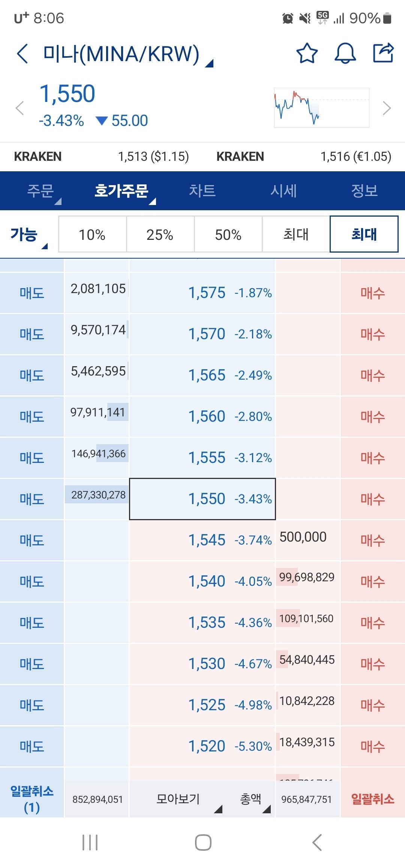Tap the highlighted 1,550 price cell

click(x=202, y=499)
